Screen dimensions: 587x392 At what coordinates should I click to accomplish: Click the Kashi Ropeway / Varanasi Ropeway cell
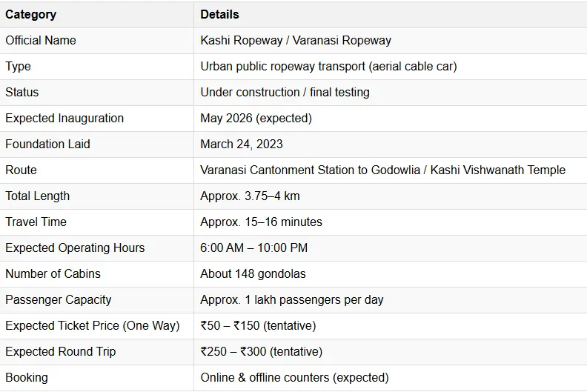[x=296, y=40]
